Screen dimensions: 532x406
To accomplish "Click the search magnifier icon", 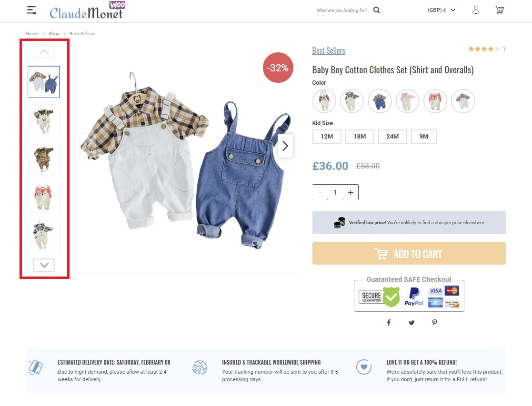I will click(x=377, y=10).
